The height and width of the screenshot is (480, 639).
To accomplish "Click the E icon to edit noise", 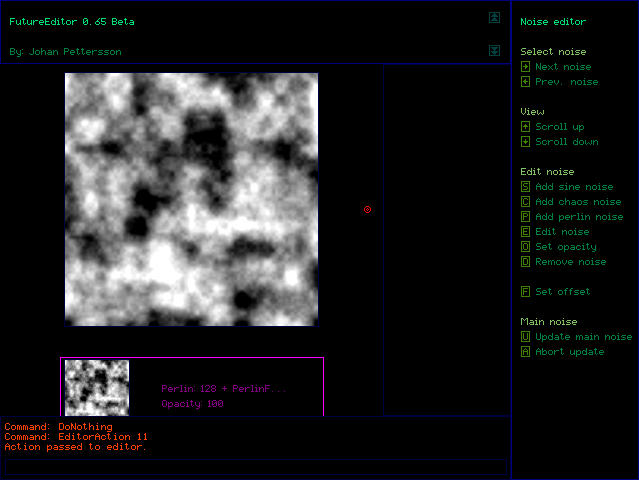I will coord(525,232).
